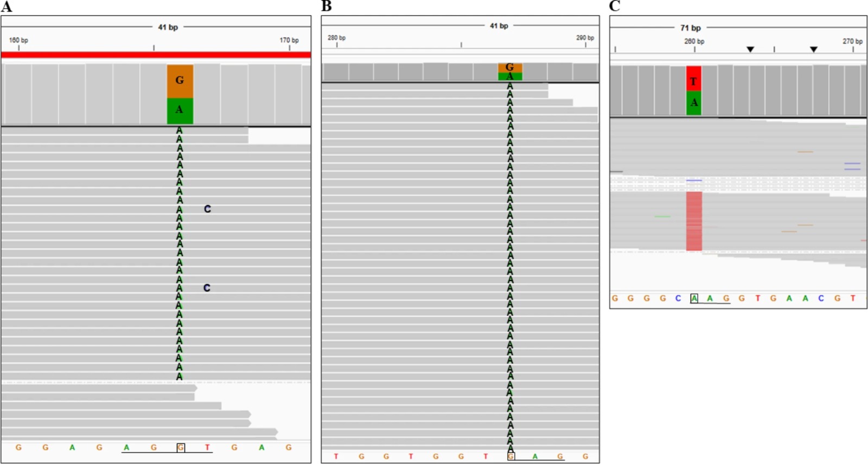The width and height of the screenshot is (868, 464).
Task: Click the 290 bp ruler label in panel B
Action: click(x=585, y=38)
